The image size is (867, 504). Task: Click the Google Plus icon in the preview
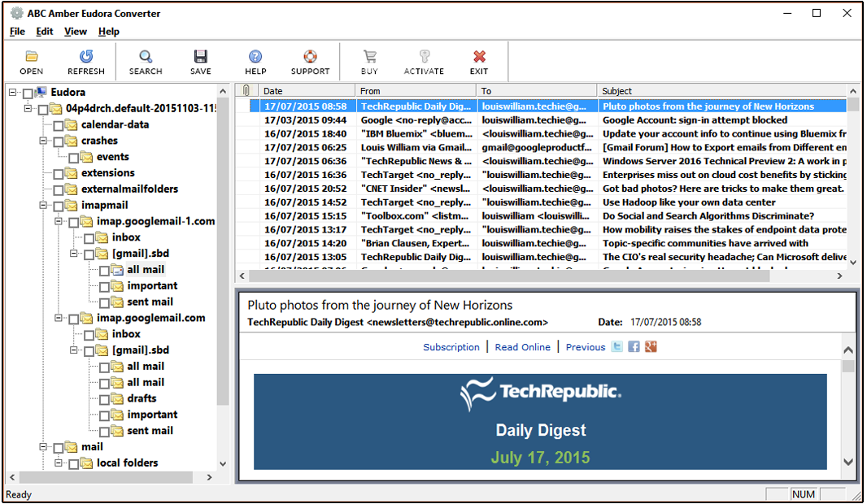651,346
